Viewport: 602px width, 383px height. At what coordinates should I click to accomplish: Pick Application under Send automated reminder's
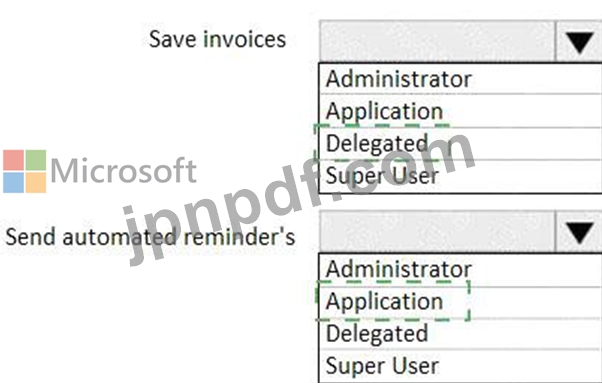(x=460, y=302)
